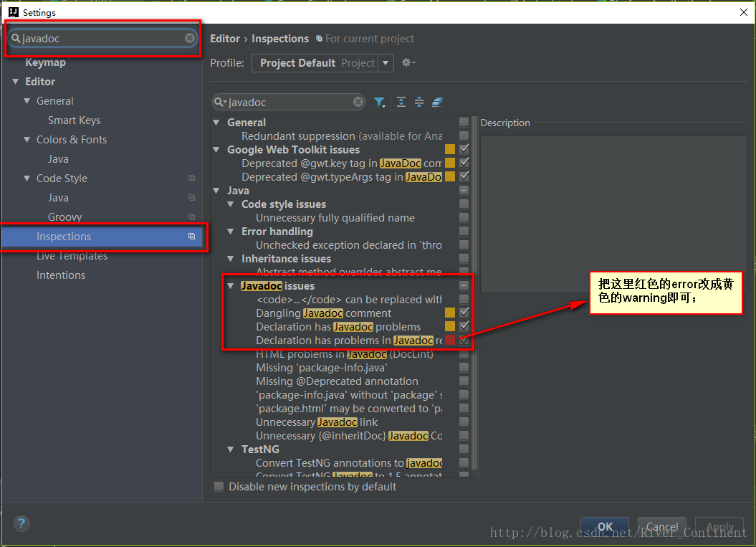
Task: Click the OK button
Action: [605, 527]
